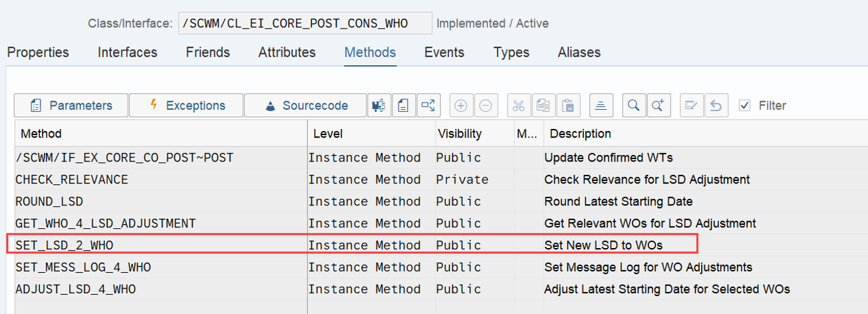Open the Exceptions button

[x=186, y=105]
